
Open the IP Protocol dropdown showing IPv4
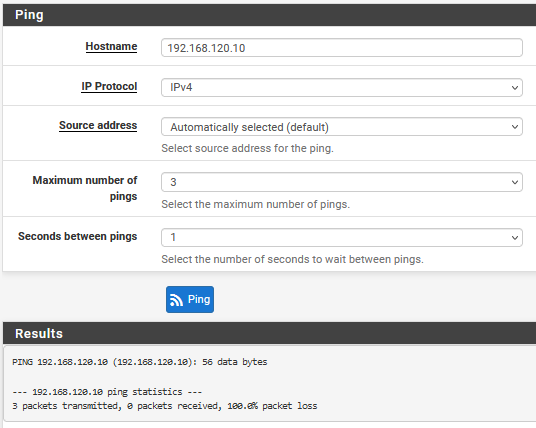coord(341,88)
